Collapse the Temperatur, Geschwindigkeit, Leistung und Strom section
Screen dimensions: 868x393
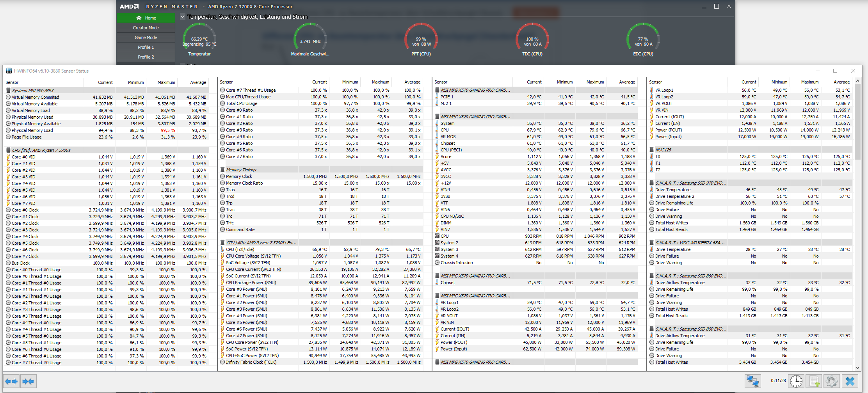pos(183,17)
